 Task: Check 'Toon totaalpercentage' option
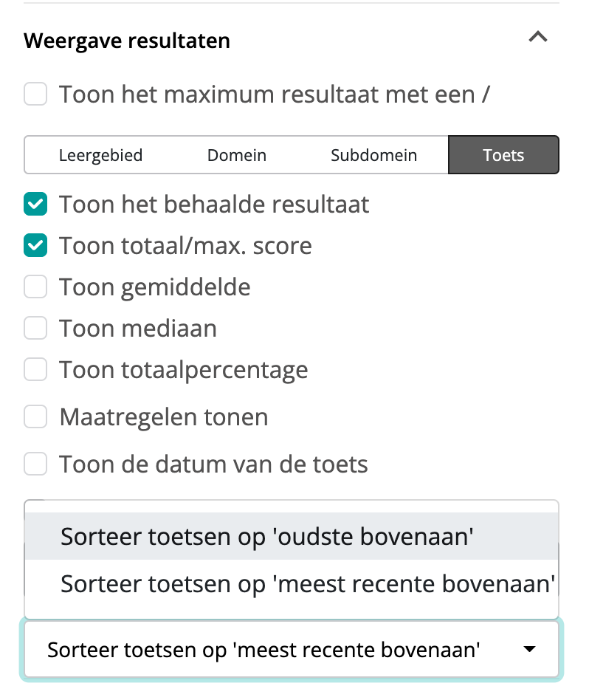tap(35, 369)
